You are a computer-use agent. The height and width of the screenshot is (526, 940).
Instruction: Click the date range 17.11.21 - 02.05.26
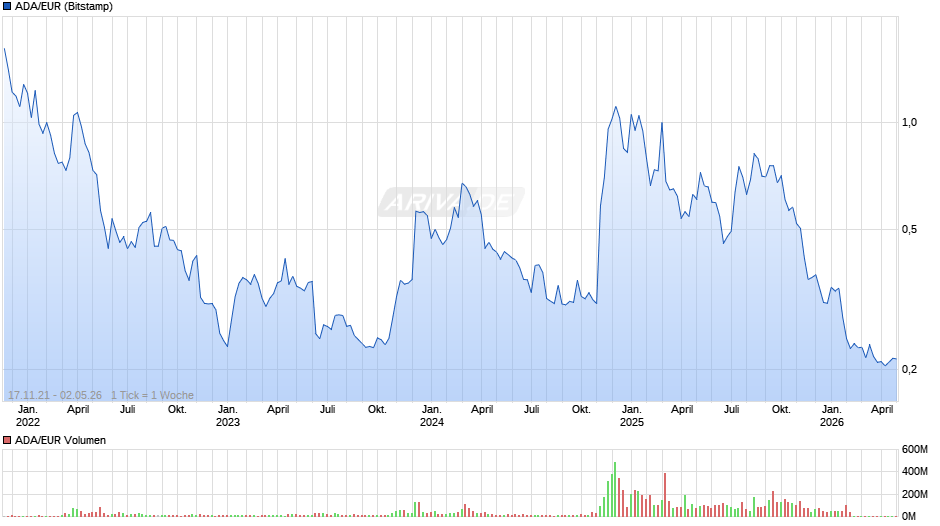coord(55,395)
